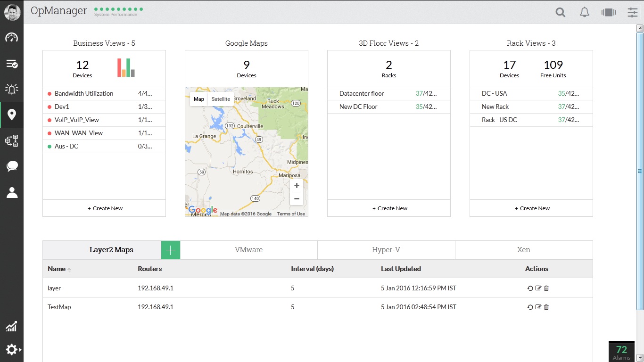The image size is (644, 362).
Task: Edit the 'layer' map entry
Action: tap(538, 288)
